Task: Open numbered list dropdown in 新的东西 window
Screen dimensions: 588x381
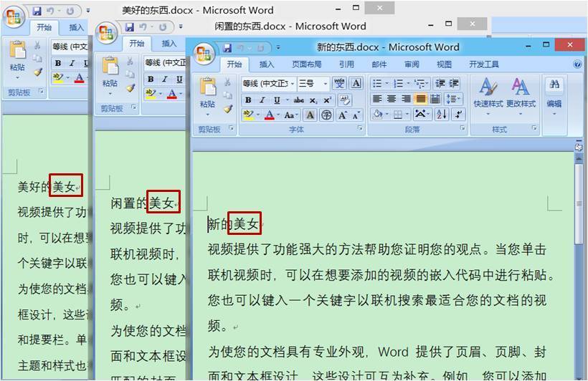Action: point(408,83)
